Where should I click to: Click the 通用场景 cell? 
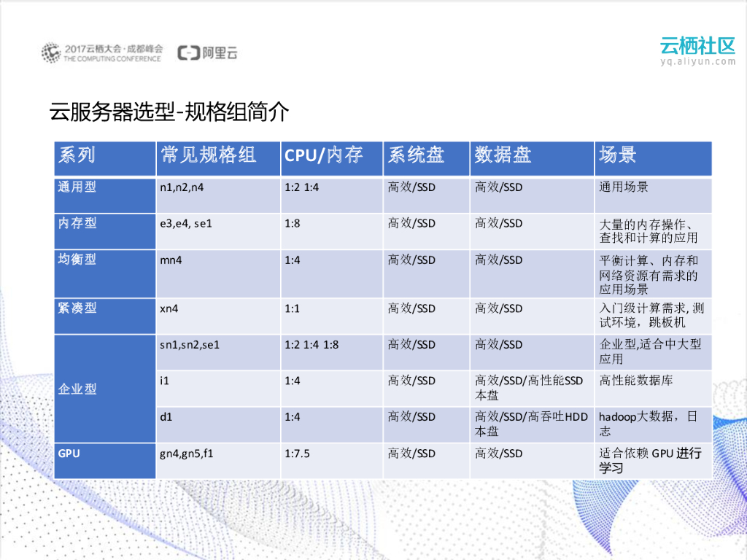[x=653, y=195]
